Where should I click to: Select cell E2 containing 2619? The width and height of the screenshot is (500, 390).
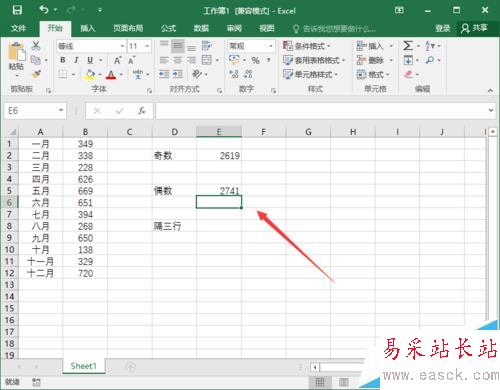[x=219, y=156]
